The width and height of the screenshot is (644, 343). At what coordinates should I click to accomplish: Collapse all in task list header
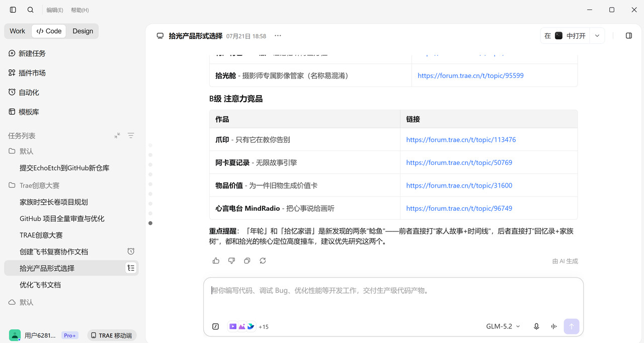point(117,136)
